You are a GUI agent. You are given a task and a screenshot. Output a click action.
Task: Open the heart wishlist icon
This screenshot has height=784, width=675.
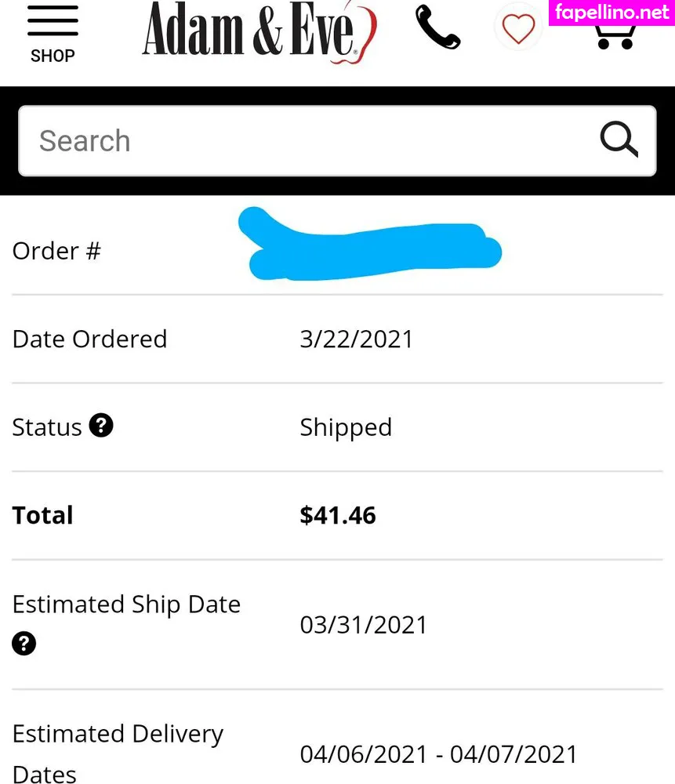[x=518, y=30]
